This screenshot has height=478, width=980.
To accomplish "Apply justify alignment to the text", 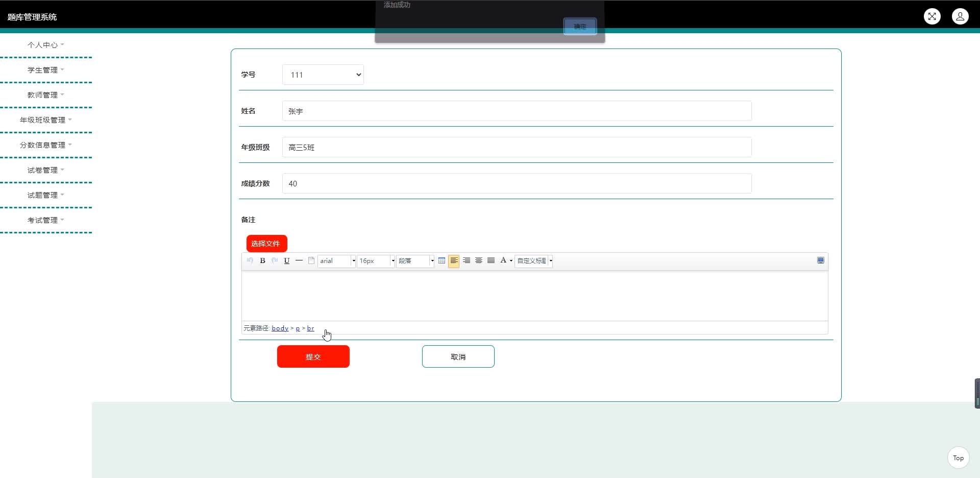I will point(491,261).
